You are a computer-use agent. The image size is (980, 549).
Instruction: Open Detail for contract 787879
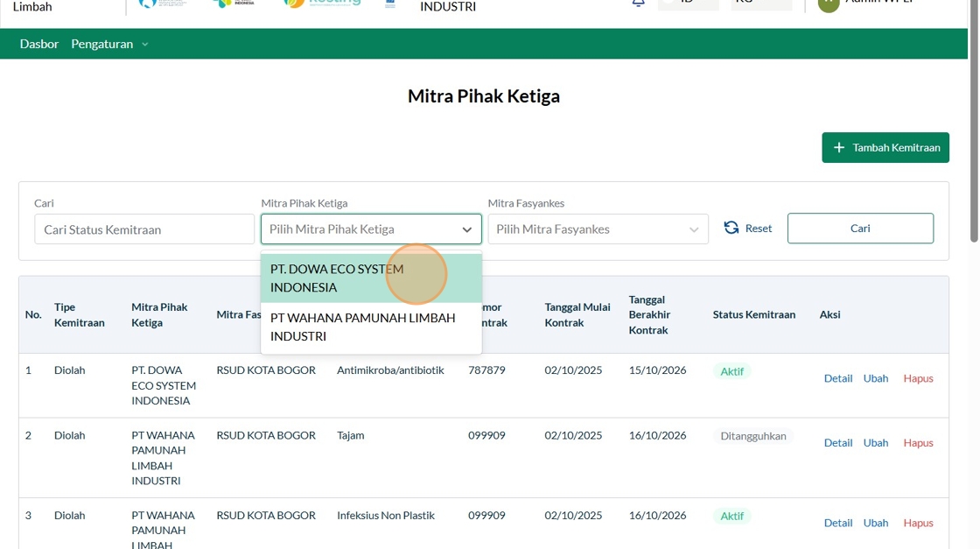837,378
